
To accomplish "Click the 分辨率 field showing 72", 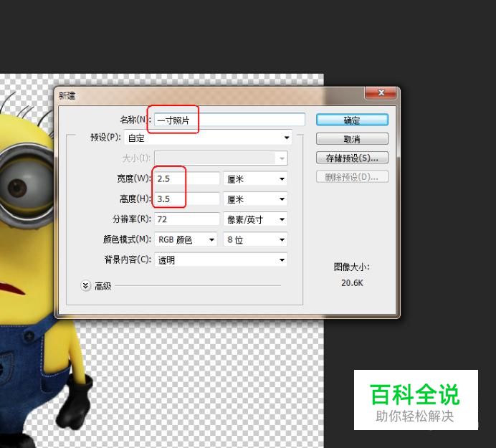I will click(187, 219).
